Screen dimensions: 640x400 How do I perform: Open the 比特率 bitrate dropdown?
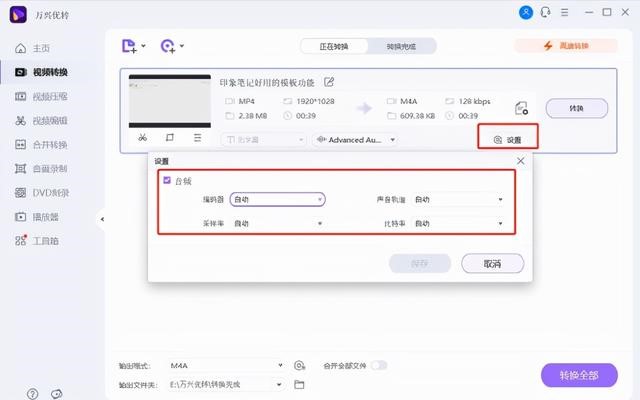point(458,223)
